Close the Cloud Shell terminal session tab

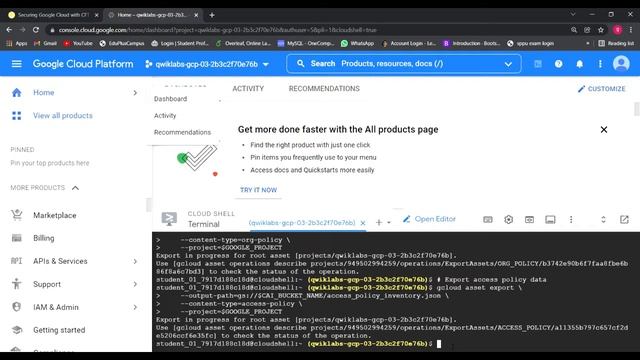[x=362, y=223]
